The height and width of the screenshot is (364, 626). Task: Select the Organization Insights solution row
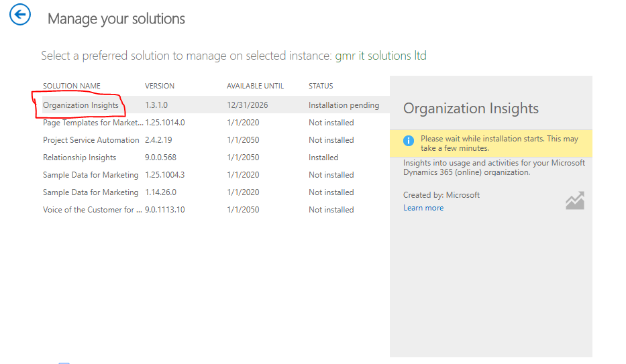point(81,105)
